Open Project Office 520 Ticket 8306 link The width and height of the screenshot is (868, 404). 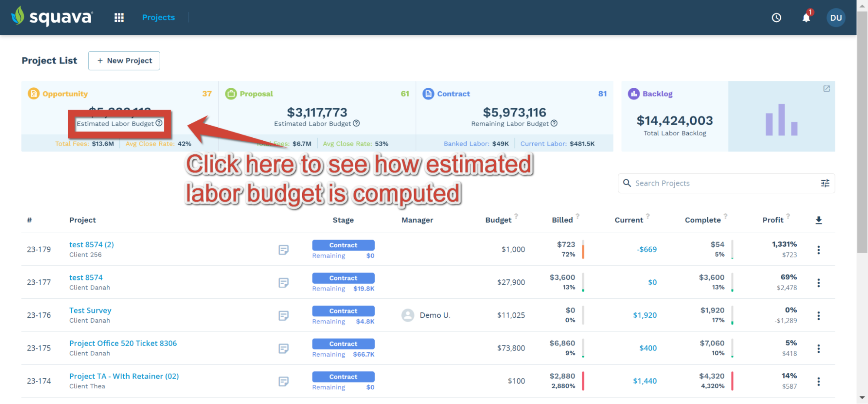(123, 343)
